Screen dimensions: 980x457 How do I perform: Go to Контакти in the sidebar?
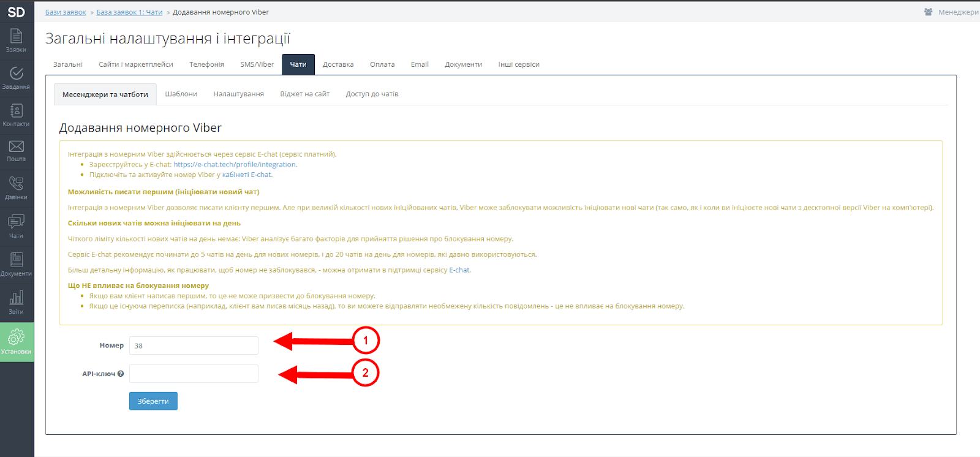pos(17,115)
